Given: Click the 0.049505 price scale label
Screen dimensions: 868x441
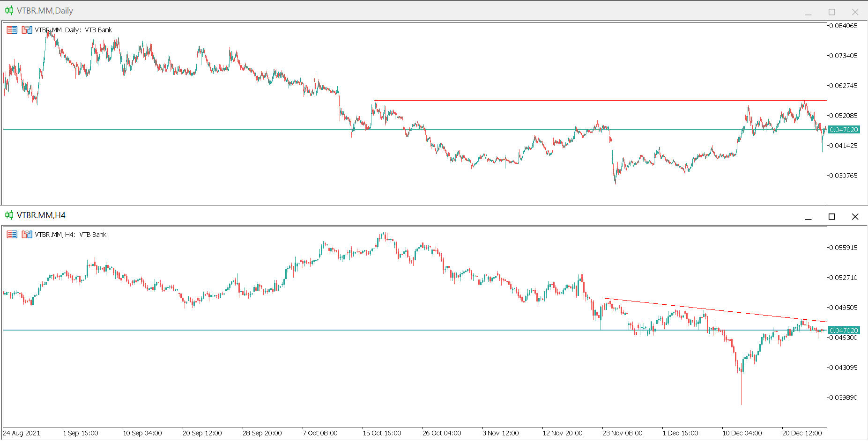Looking at the screenshot, I should (x=844, y=308).
